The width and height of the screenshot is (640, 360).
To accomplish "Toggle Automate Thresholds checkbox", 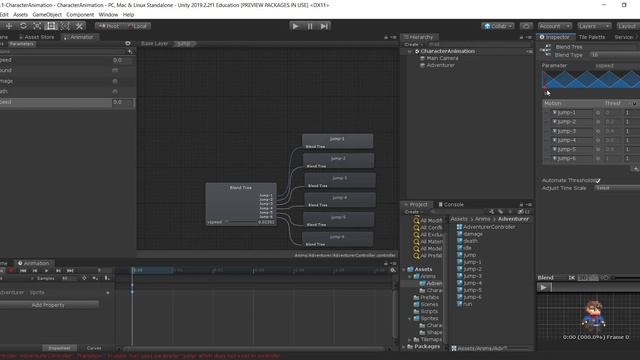I will 598,180.
